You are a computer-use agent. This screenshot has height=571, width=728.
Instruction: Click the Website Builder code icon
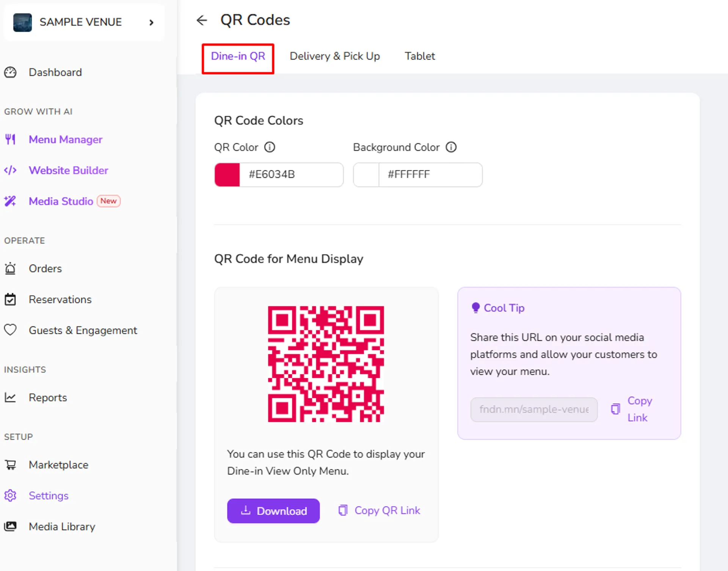click(x=10, y=170)
